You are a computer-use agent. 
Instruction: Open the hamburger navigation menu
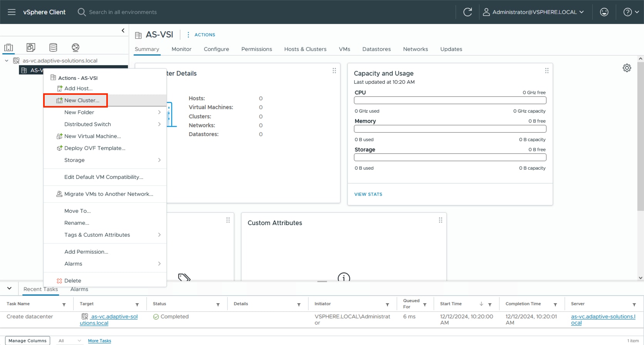(x=12, y=12)
